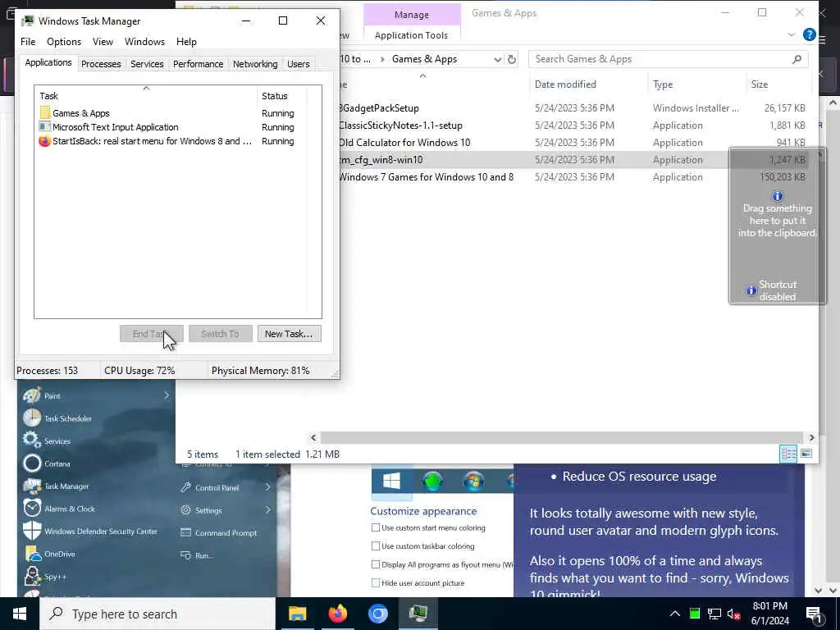
Task: Show hidden system tray icons
Action: click(675, 614)
